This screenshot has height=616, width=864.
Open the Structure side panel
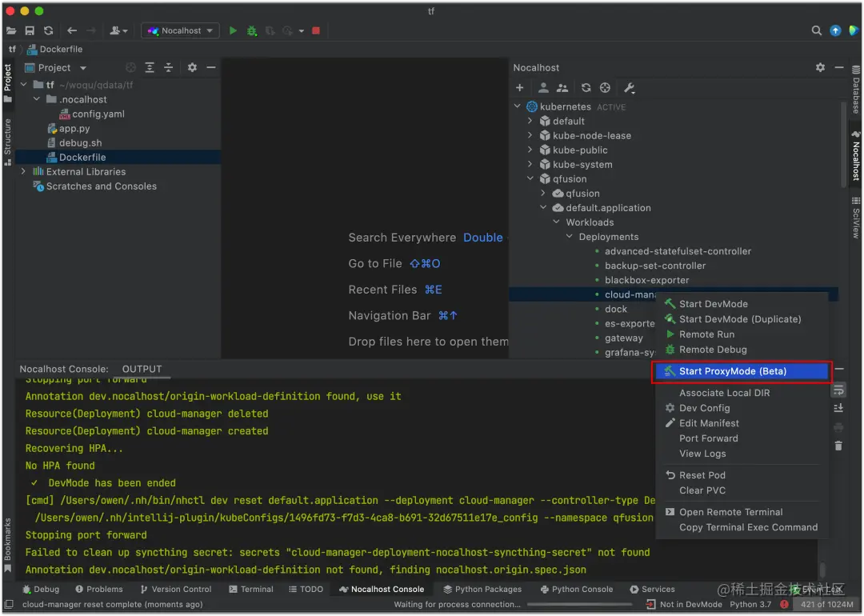7,142
